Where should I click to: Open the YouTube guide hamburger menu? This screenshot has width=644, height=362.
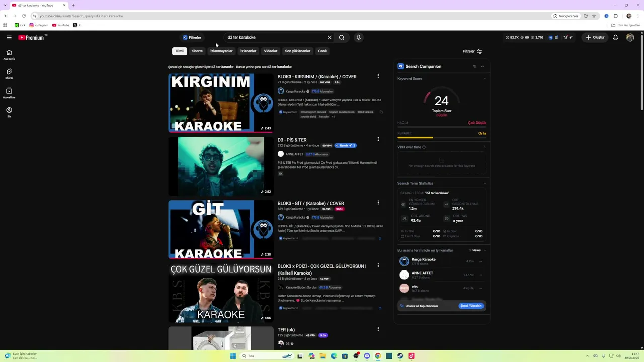point(9,37)
